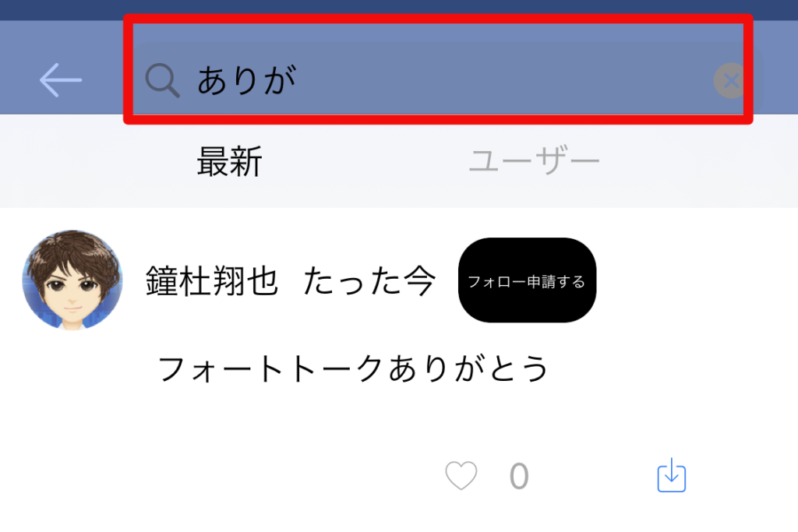This screenshot has height=532, width=798.
Task: Like the post with the heart icon
Action: click(x=461, y=475)
